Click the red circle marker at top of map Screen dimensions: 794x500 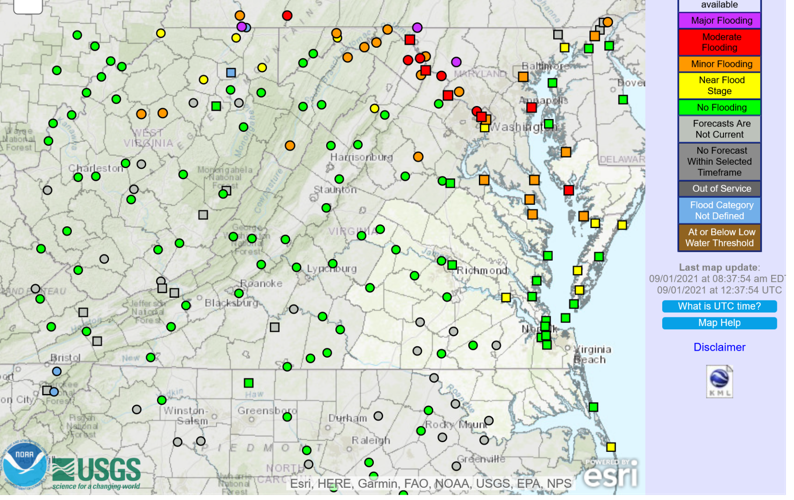click(x=287, y=16)
